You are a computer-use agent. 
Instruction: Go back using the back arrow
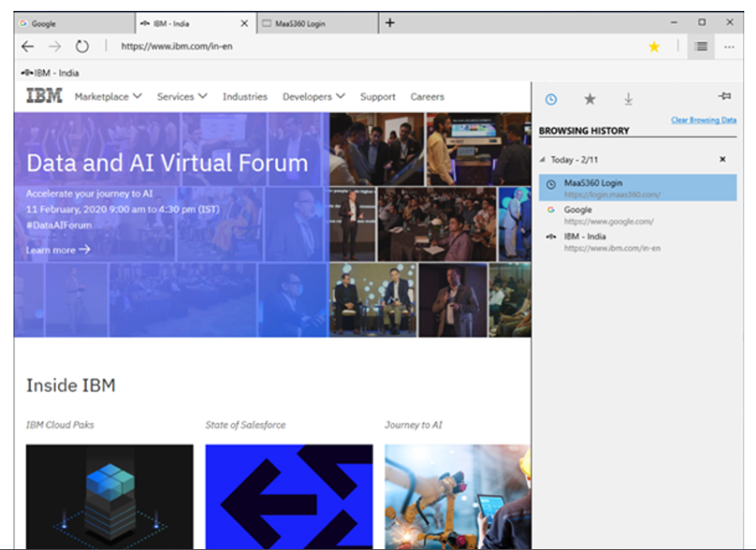(28, 46)
